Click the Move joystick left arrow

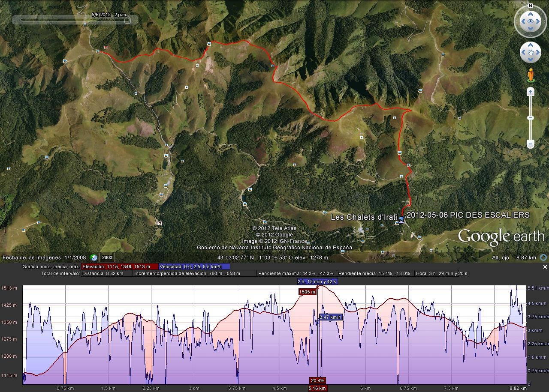tap(523, 53)
